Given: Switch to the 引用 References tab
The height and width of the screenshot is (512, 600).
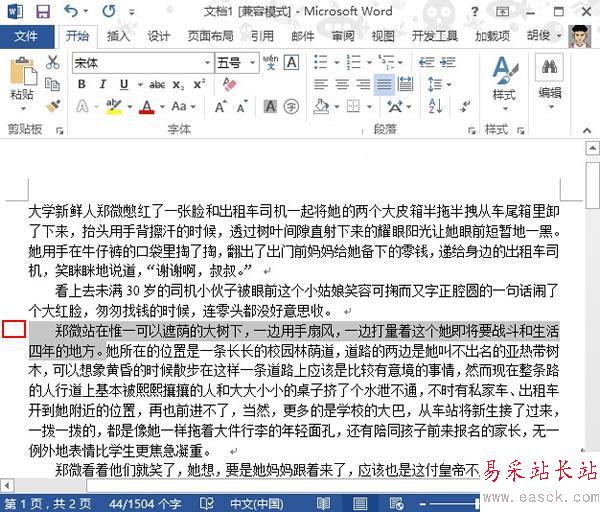Looking at the screenshot, I should [262, 36].
